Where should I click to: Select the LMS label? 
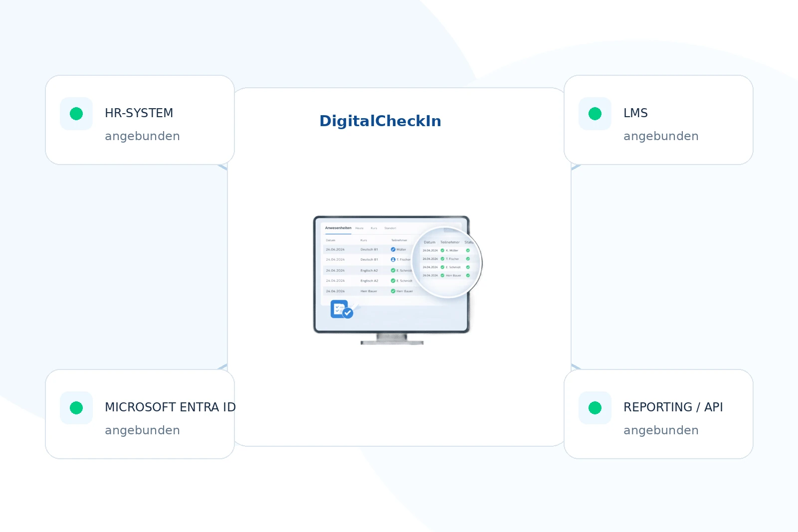(635, 113)
